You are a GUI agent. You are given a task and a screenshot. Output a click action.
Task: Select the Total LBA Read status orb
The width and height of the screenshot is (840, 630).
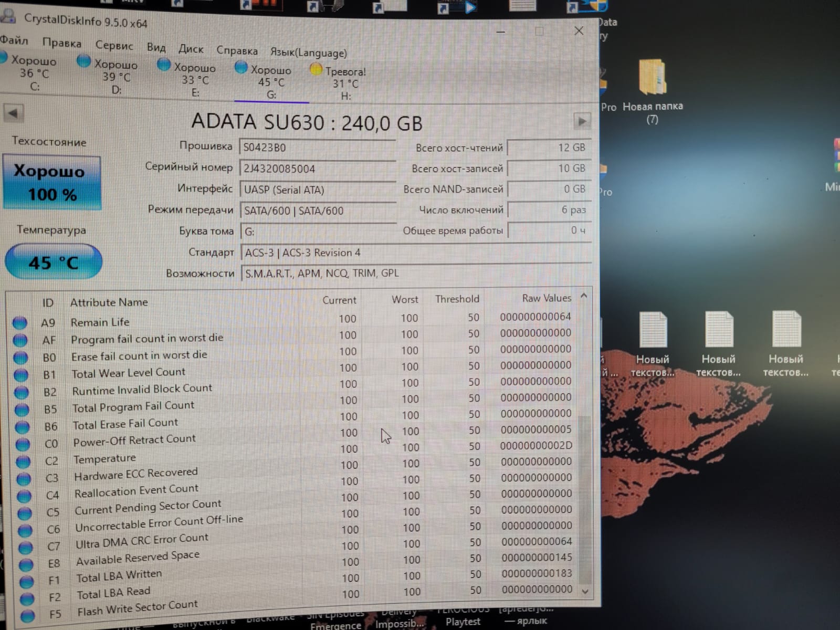[x=28, y=598]
